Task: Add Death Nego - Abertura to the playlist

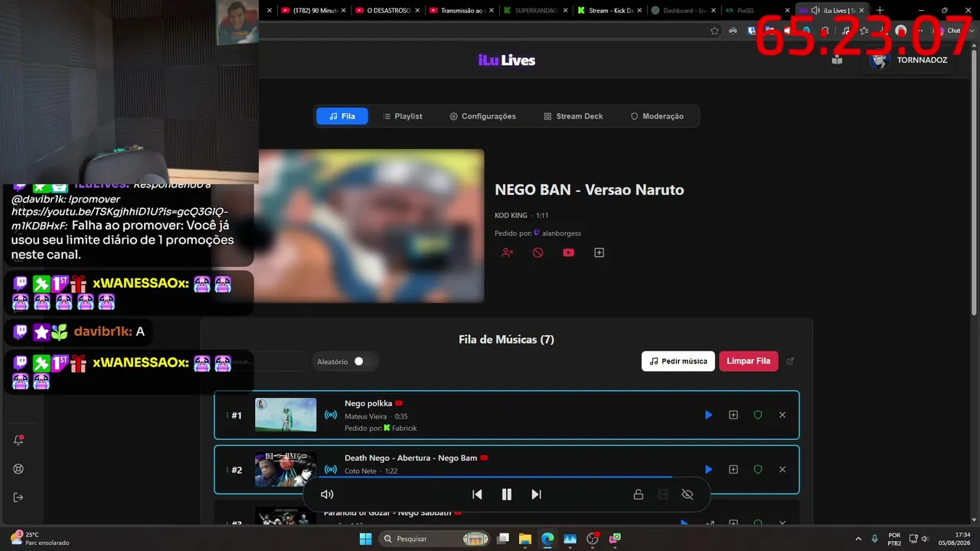Action: pos(733,469)
